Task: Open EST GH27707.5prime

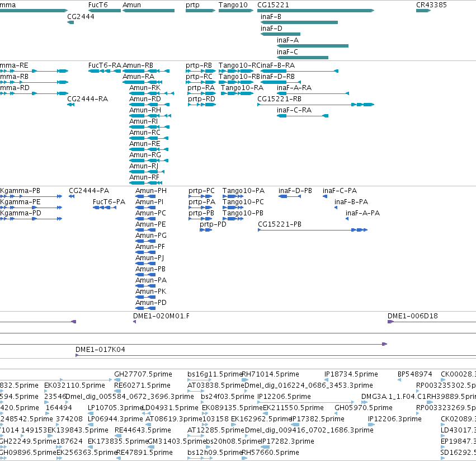Action: coord(117,380)
